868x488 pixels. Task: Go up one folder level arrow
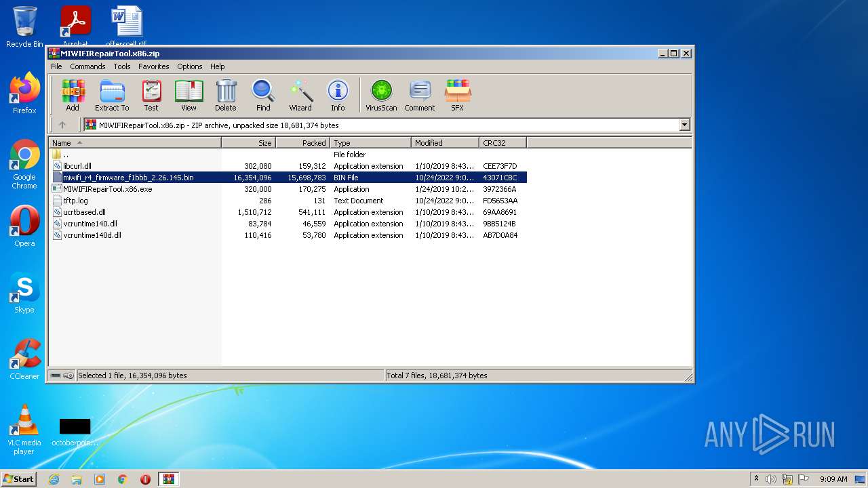pyautogui.click(x=62, y=125)
